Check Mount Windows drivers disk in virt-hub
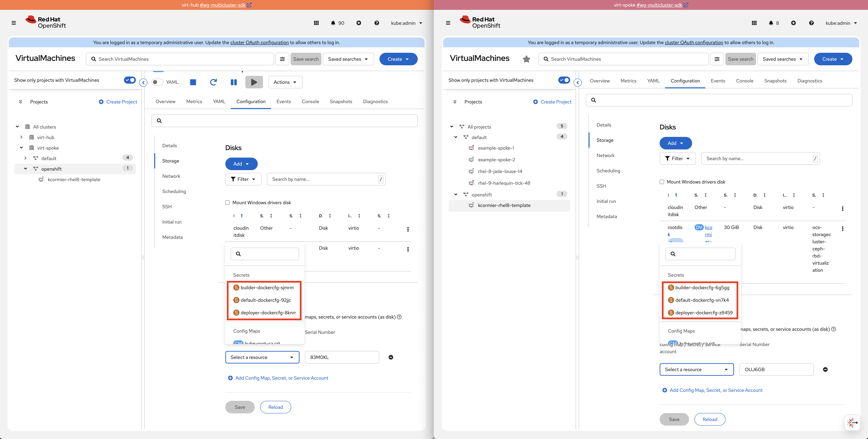 pyautogui.click(x=228, y=203)
